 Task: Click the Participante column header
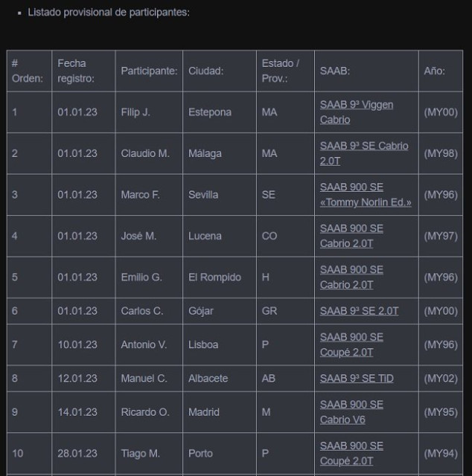[x=149, y=71]
